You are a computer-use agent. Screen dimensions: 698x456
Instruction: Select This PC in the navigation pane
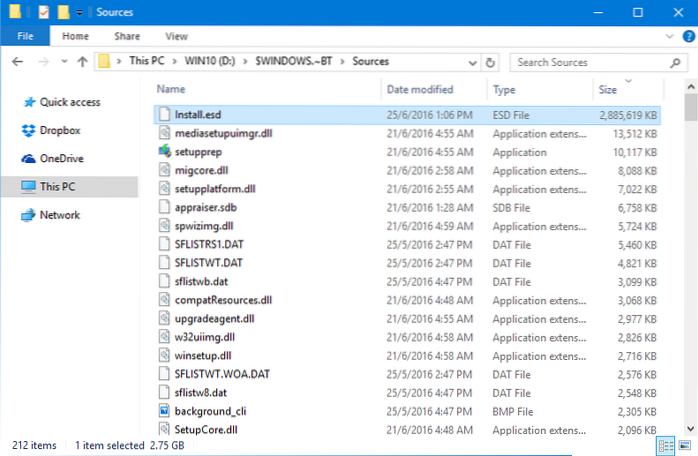[70, 187]
